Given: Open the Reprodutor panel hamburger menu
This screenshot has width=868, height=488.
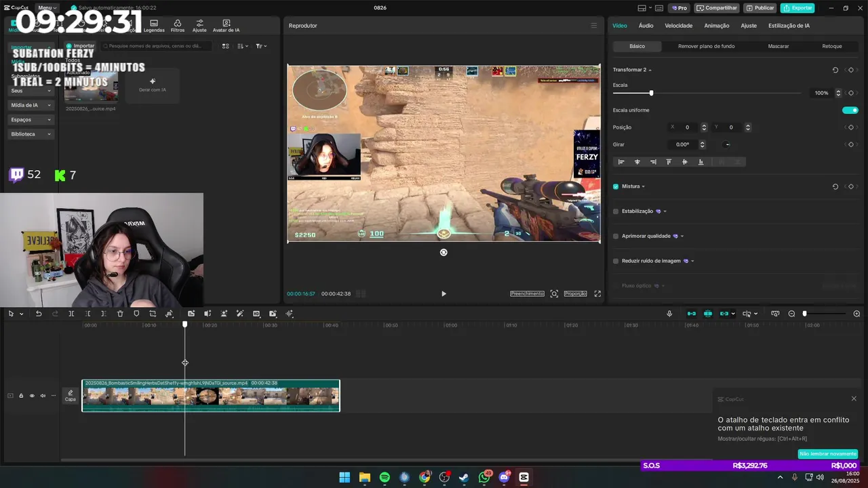Looking at the screenshot, I should (594, 26).
